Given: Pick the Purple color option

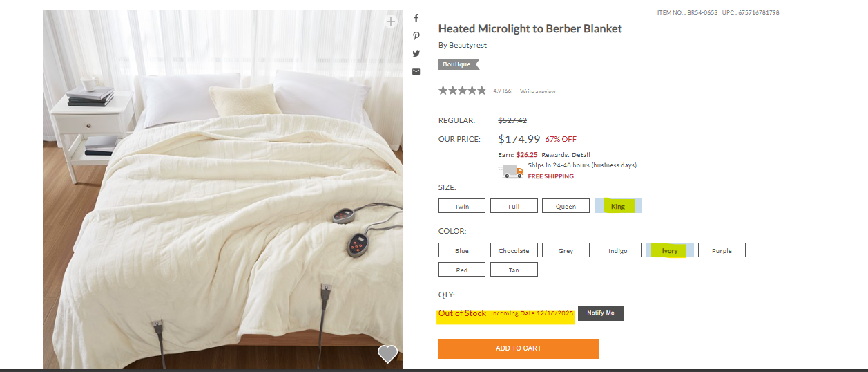Looking at the screenshot, I should 722,250.
